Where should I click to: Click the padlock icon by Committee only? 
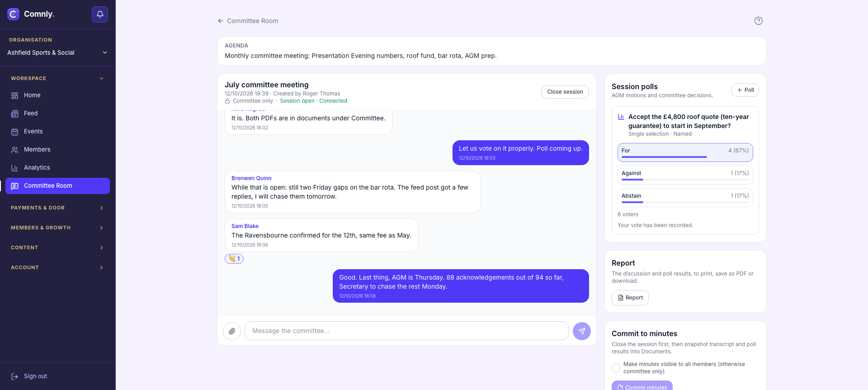[x=227, y=101]
